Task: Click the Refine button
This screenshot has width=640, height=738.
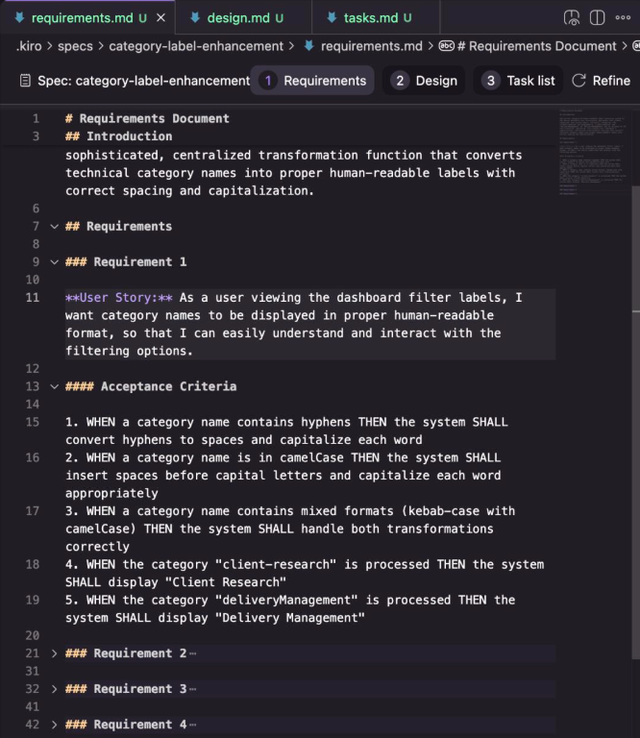Action: 601,81
